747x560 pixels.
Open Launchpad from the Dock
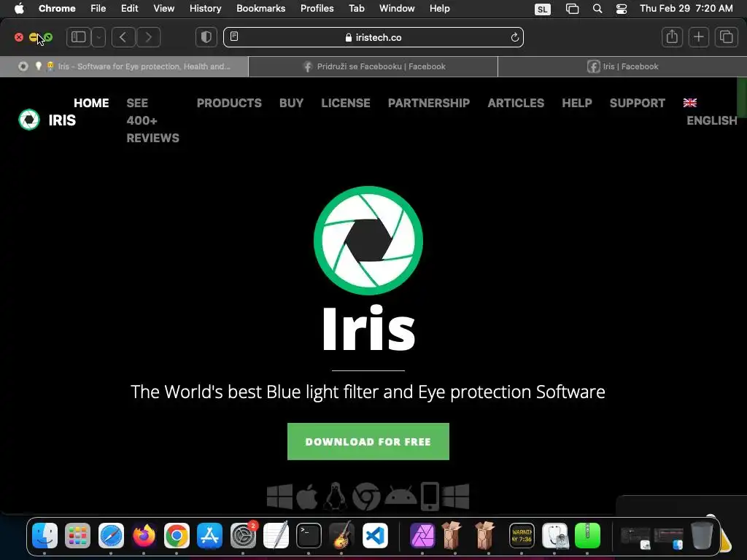click(77, 536)
